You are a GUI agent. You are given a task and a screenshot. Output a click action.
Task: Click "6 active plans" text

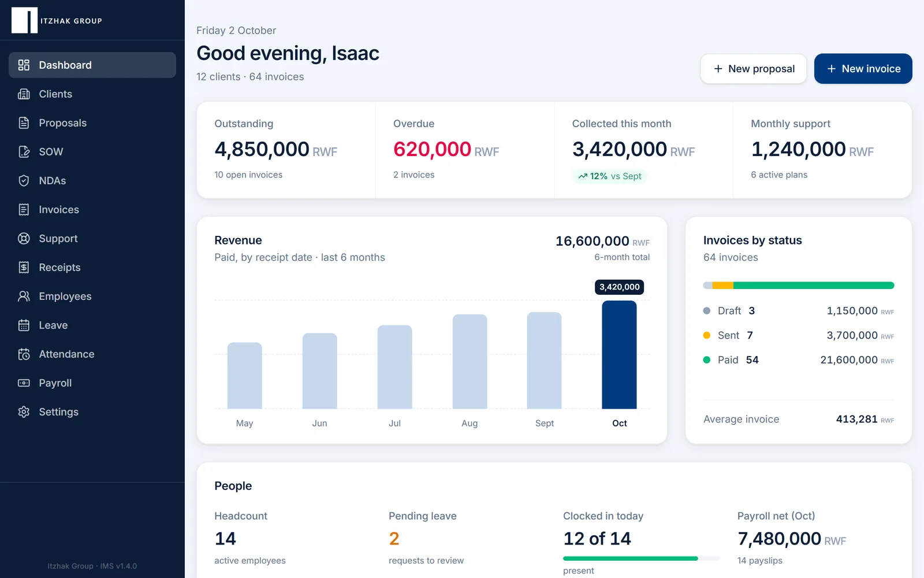[x=779, y=175]
